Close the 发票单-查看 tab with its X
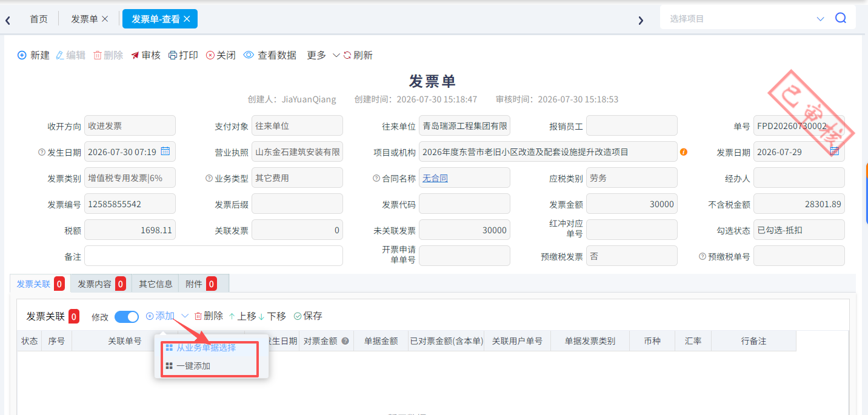The width and height of the screenshot is (868, 415). point(187,19)
